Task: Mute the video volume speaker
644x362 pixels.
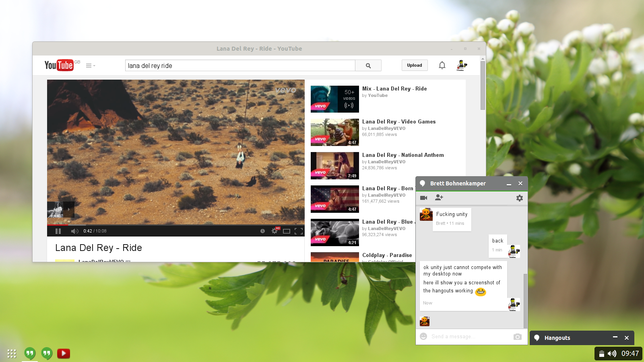Action: (x=74, y=231)
